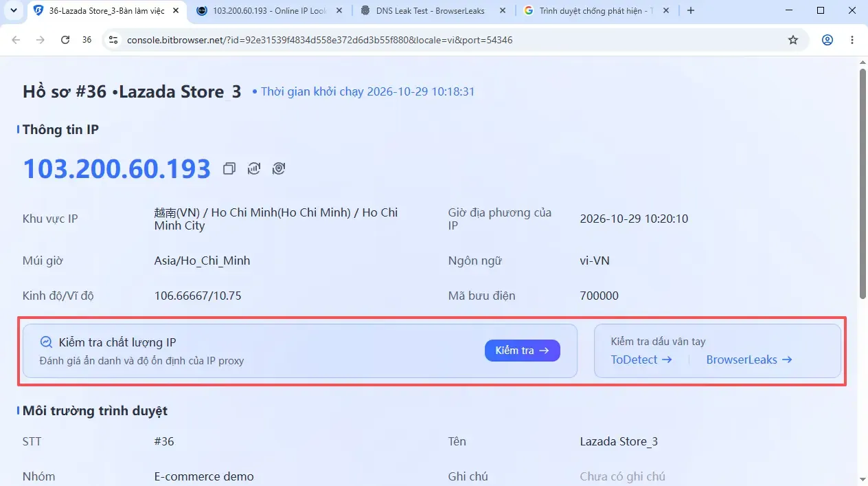Click the Thông tin IP heading
Image resolution: width=868 pixels, height=486 pixels.
point(60,129)
